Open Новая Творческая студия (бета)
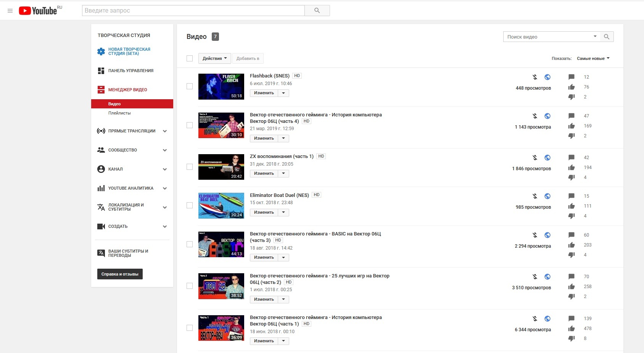644x353 pixels. (129, 52)
